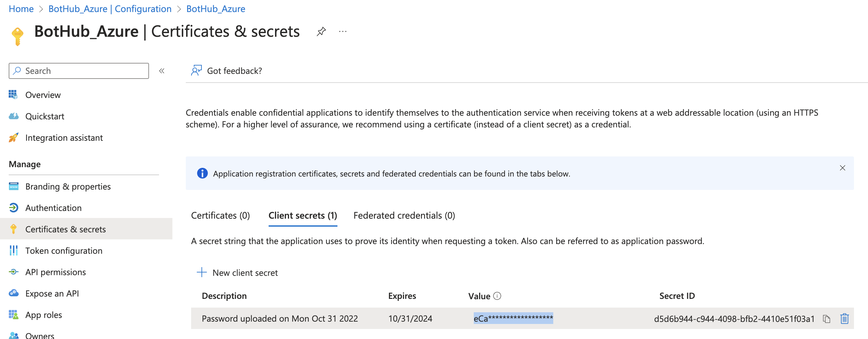Screen dimensions: 868x339
Task: Pin the Certificates & secrets page
Action: click(321, 32)
